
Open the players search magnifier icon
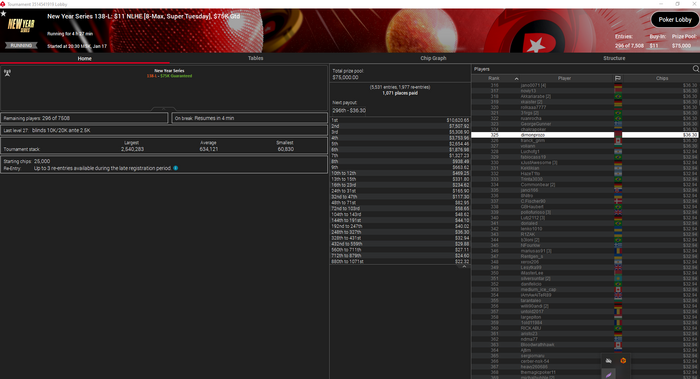click(696, 69)
